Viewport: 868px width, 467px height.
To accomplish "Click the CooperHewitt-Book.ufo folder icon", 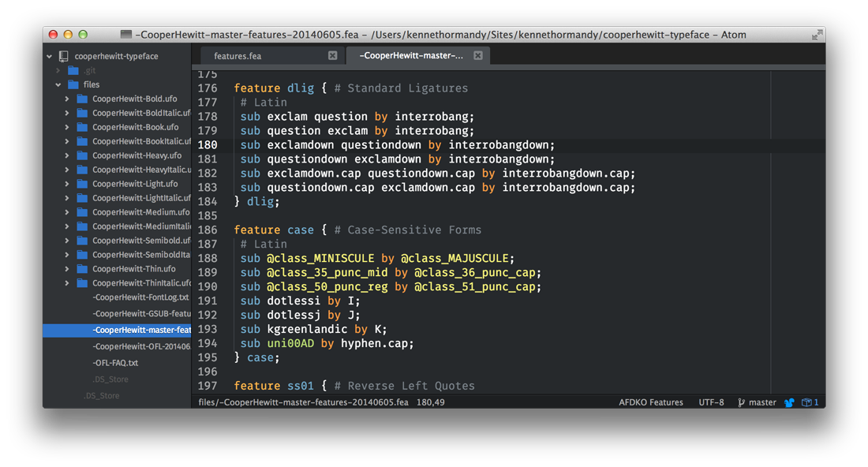I will coord(82,127).
